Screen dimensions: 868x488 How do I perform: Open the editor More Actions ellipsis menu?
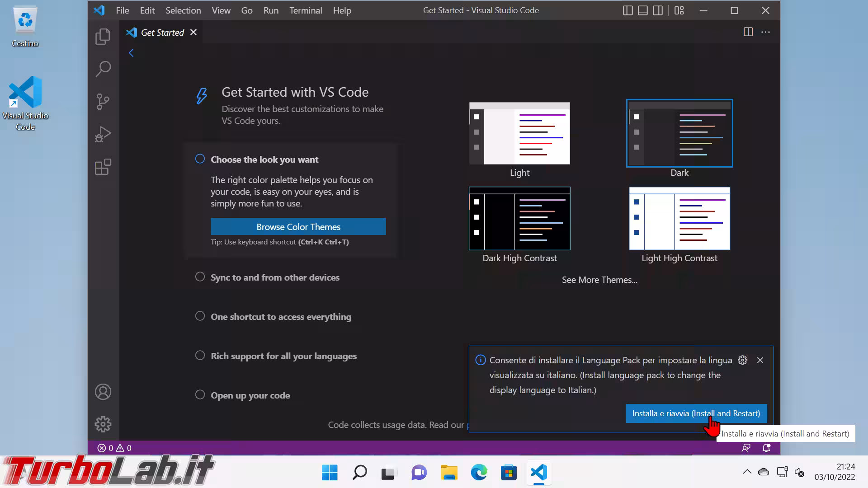pos(765,32)
